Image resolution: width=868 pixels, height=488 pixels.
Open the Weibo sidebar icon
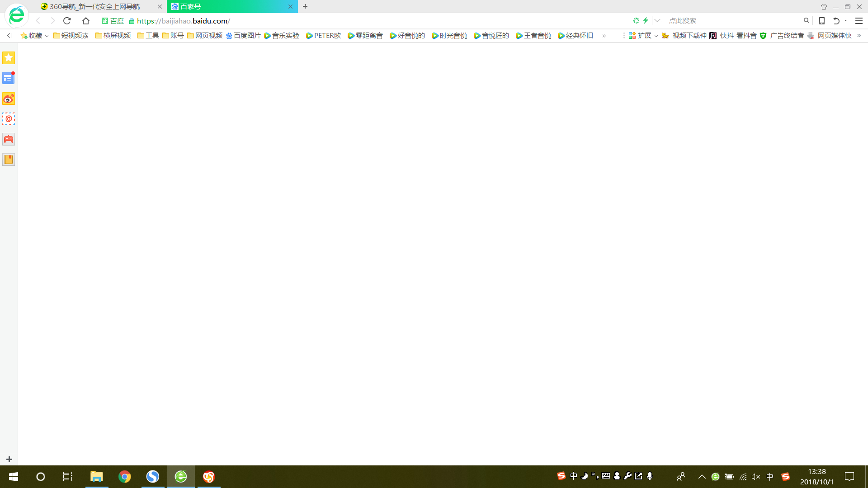click(9, 99)
